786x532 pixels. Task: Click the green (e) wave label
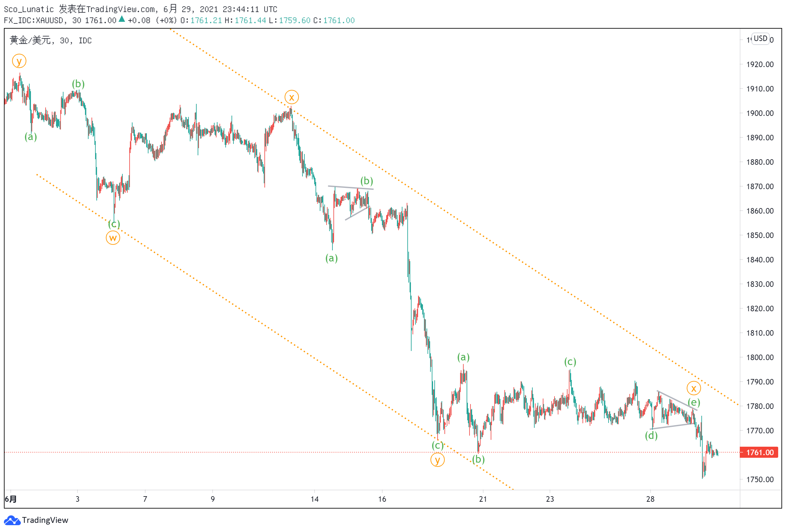tap(694, 402)
